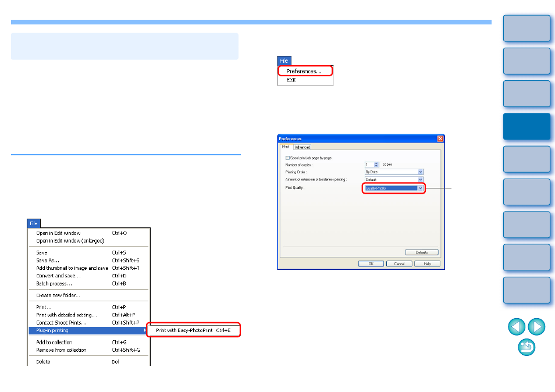
Task: Go to the next page arrow
Action: coord(536,326)
